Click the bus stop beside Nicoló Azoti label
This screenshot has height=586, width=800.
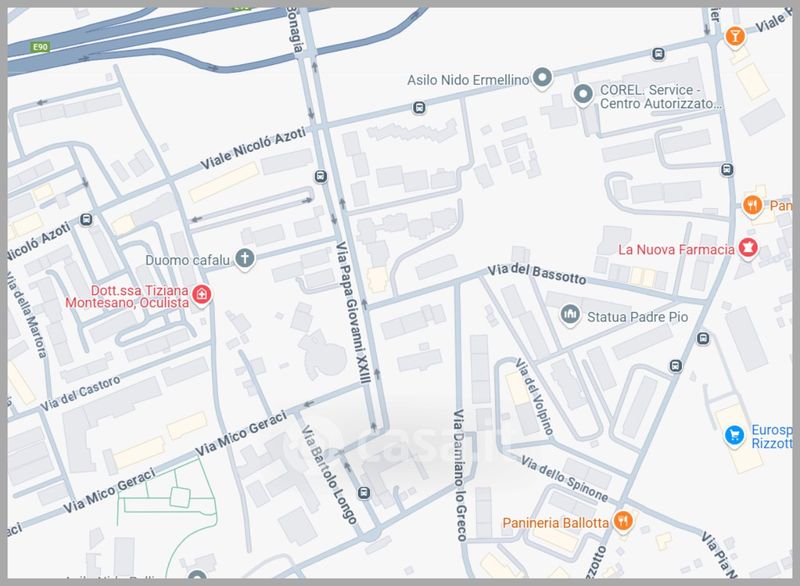click(86, 220)
